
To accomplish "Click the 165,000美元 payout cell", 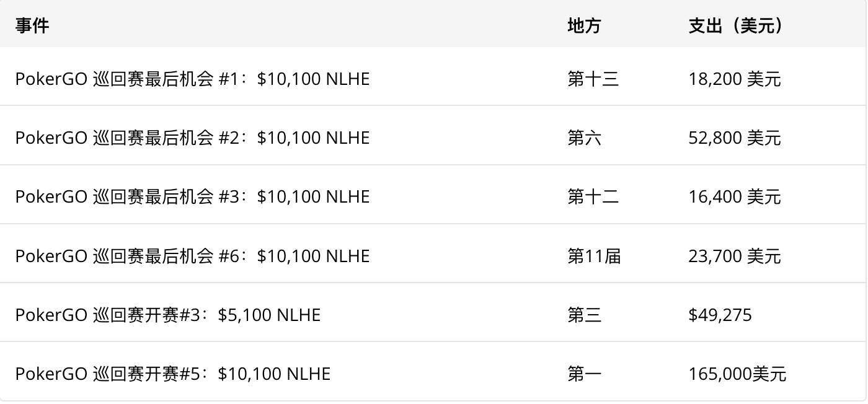I will tap(737, 374).
